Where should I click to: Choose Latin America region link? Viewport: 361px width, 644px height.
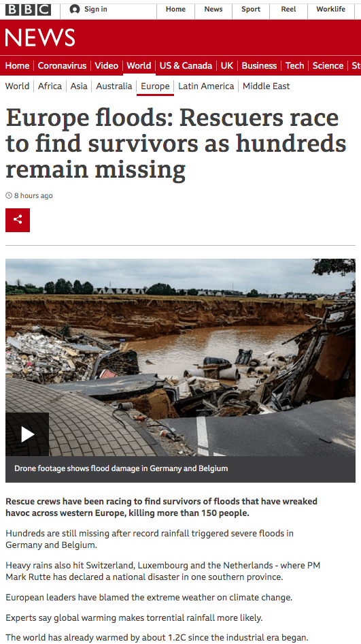(x=206, y=86)
